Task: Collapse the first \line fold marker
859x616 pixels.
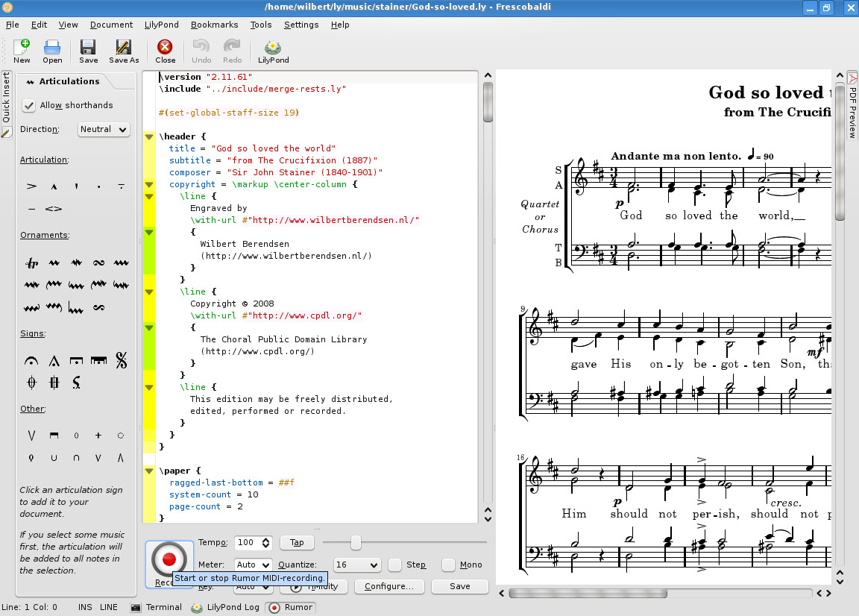Action: [149, 196]
